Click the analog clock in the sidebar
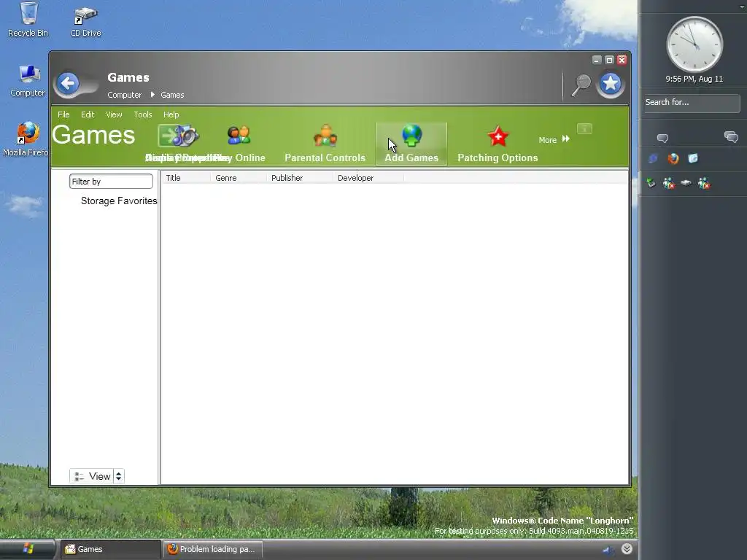Screen dimensions: 747x560 tap(694, 44)
